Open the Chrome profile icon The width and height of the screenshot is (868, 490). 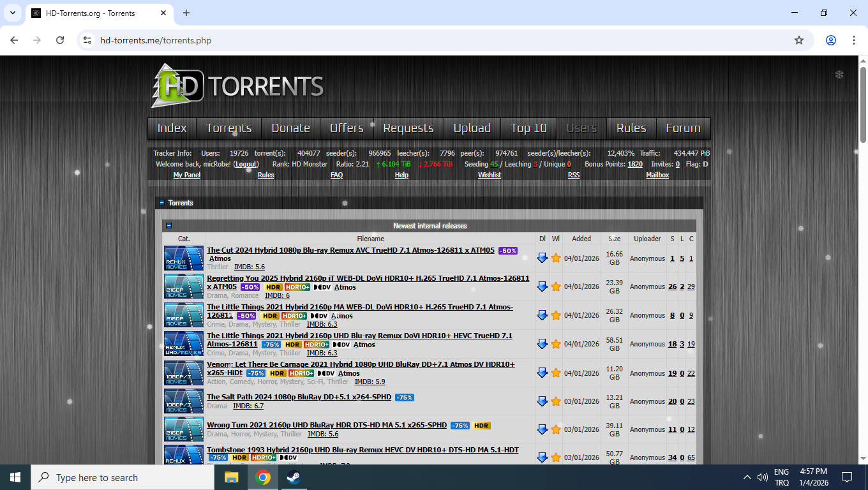[x=831, y=40]
